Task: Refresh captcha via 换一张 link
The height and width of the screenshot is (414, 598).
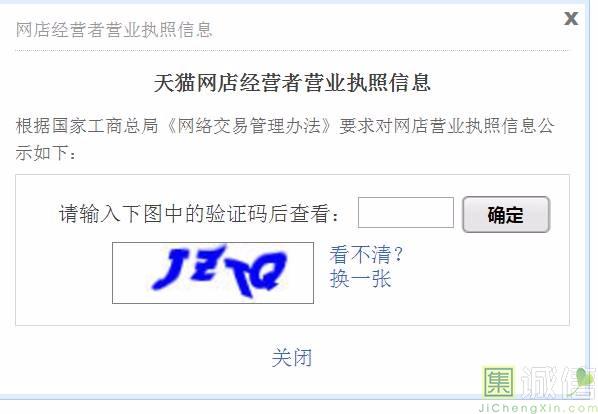Action: 360,278
